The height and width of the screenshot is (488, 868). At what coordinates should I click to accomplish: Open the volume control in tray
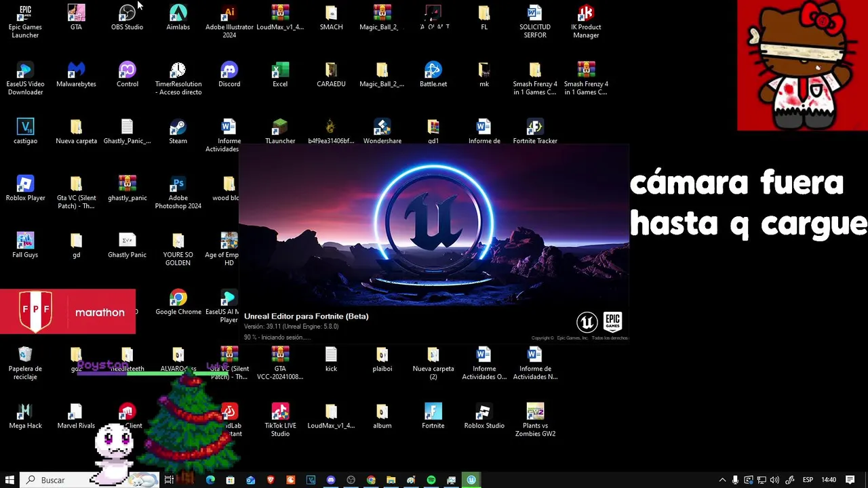pyautogui.click(x=774, y=480)
